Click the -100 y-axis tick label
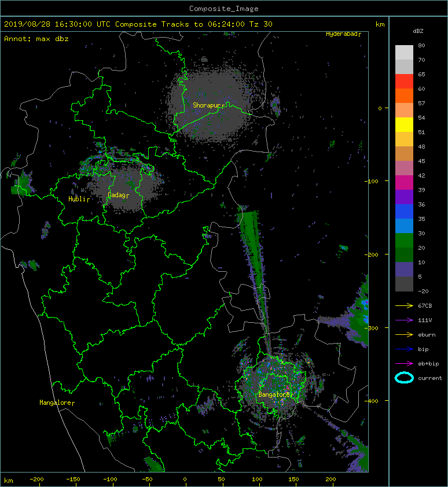This screenshot has height=487, width=448. click(371, 181)
